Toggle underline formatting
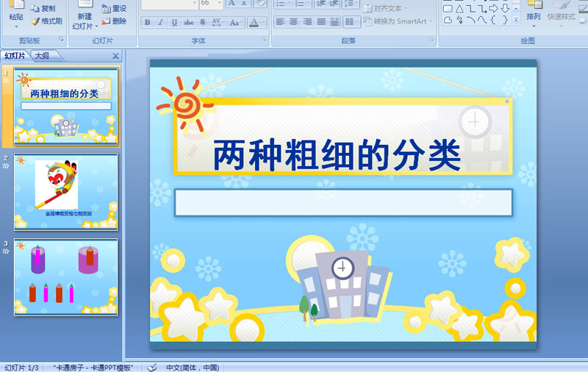Viewport: 588px width, 372px height. [174, 23]
